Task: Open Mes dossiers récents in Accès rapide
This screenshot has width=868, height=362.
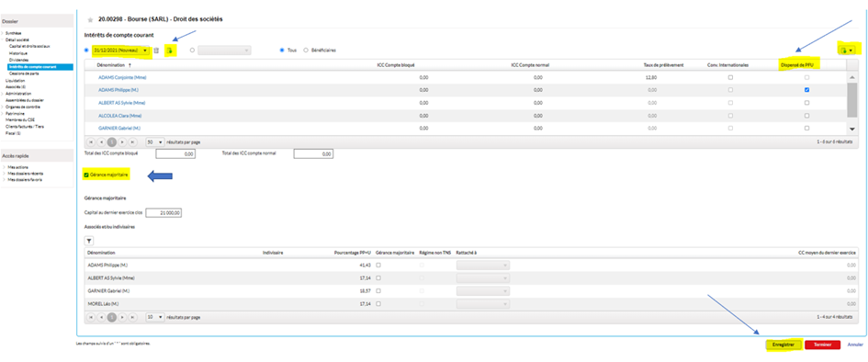Action: click(x=25, y=174)
